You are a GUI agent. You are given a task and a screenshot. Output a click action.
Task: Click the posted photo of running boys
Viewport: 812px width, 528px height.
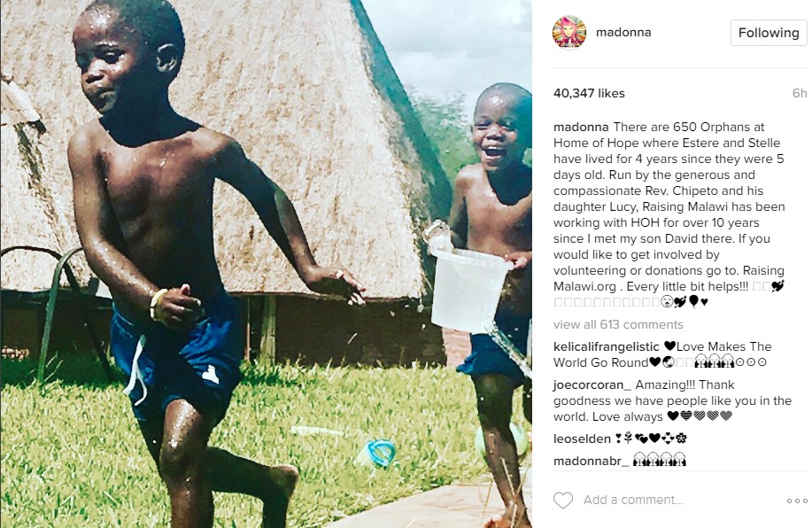click(267, 264)
